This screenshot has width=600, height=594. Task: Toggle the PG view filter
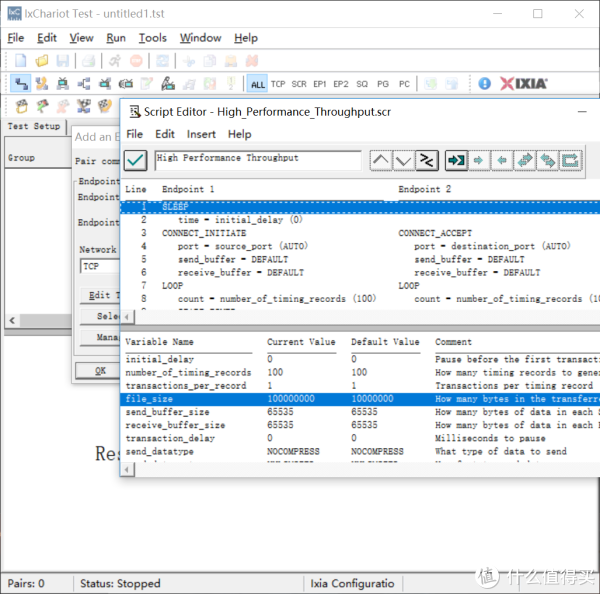click(x=383, y=84)
